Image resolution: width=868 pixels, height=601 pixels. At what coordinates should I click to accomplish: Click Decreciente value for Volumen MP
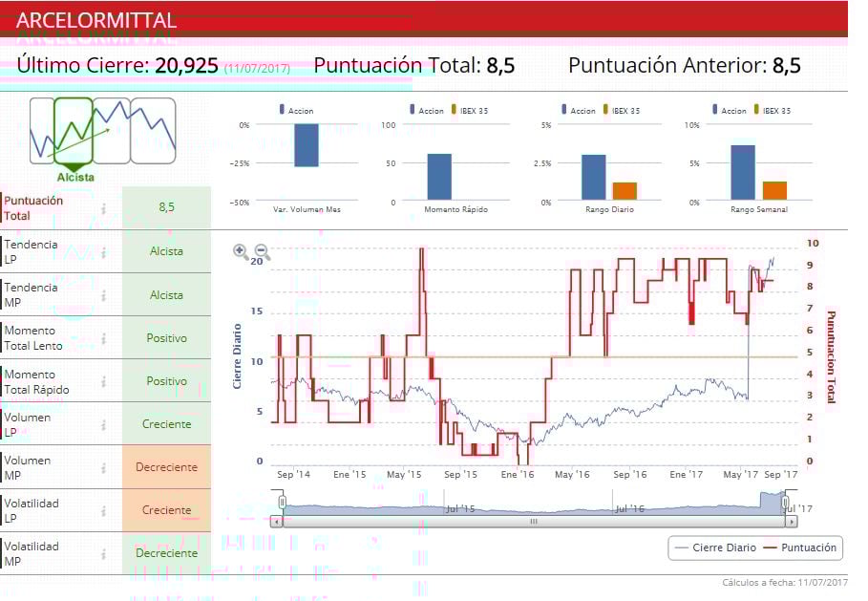pos(166,467)
